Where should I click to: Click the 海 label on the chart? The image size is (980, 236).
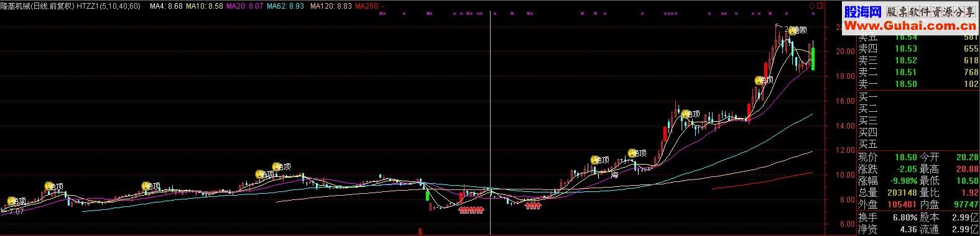point(614,176)
